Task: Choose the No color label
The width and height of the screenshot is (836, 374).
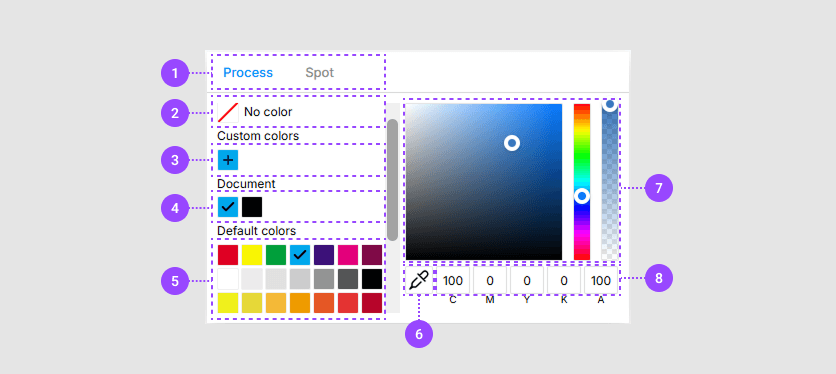Action: 268,112
